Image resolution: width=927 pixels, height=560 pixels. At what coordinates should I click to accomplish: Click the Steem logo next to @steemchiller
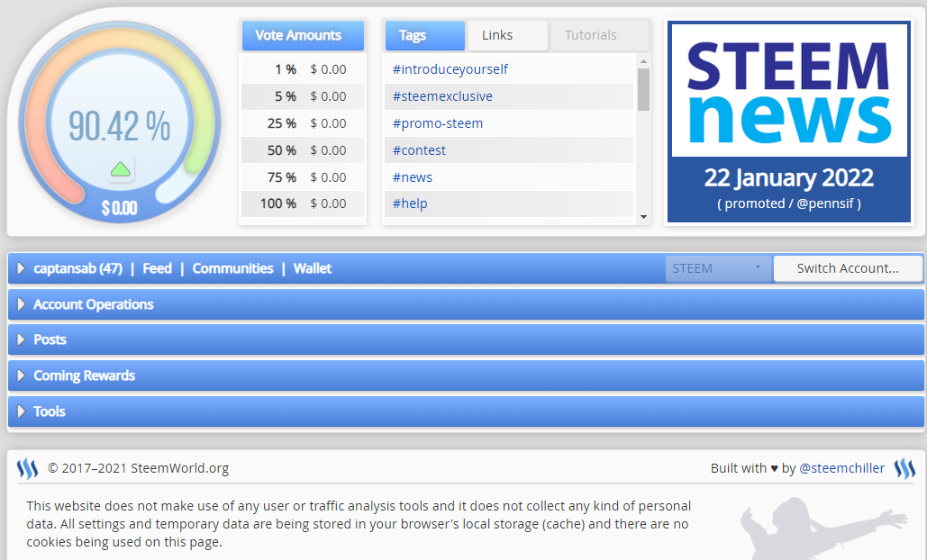[904, 468]
